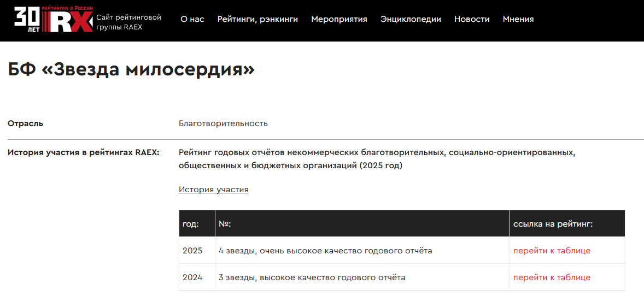Click the Отрасль label
This screenshot has height=296, width=644.
(x=25, y=123)
